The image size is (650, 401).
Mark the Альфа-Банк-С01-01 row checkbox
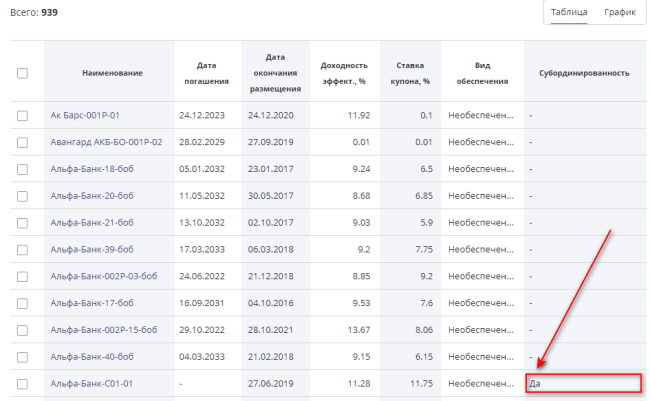tap(23, 383)
